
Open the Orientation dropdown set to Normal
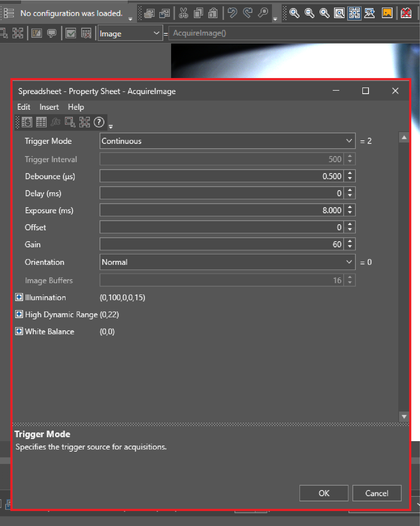click(349, 262)
